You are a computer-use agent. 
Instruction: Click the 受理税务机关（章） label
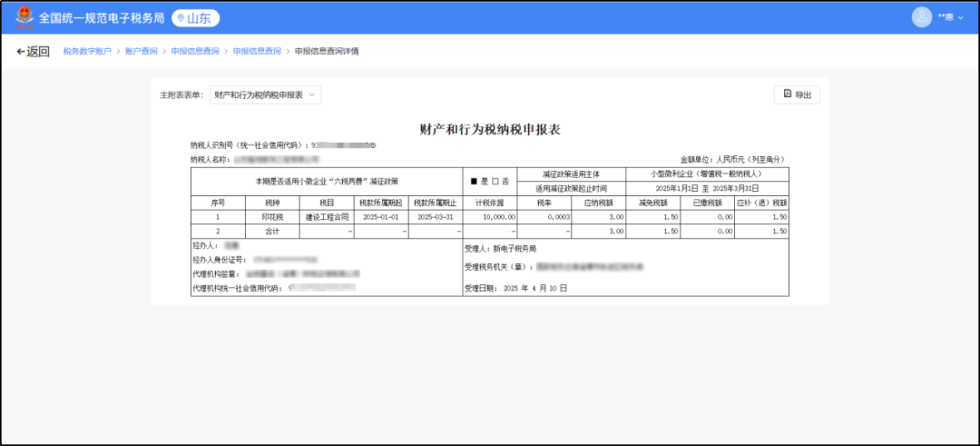[499, 267]
